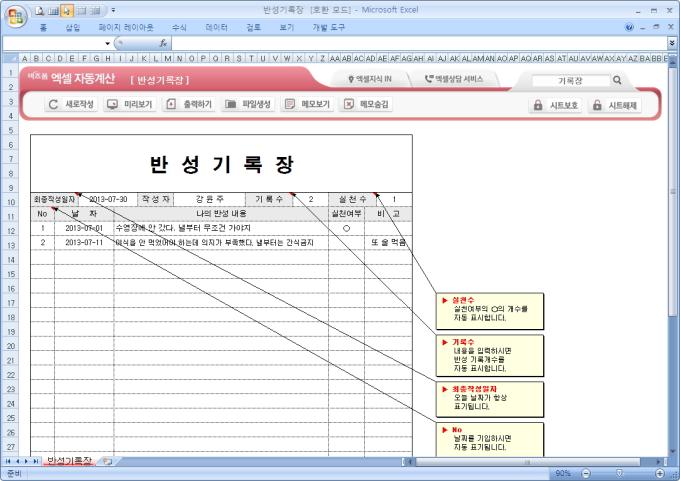Screen dimensions: 680x481
Task: Select column header M
Action: pyautogui.click(x=167, y=58)
